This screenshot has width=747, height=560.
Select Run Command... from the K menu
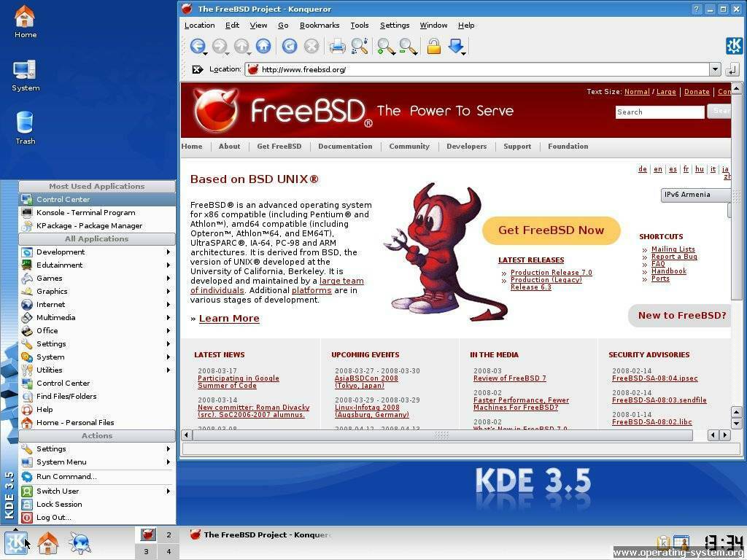coord(66,477)
